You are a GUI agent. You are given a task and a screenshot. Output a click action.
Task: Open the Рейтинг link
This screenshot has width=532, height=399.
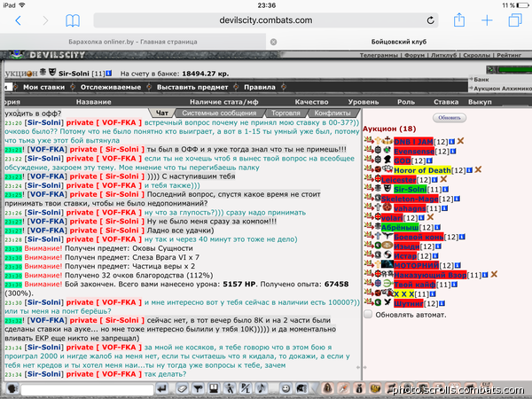[509, 55]
